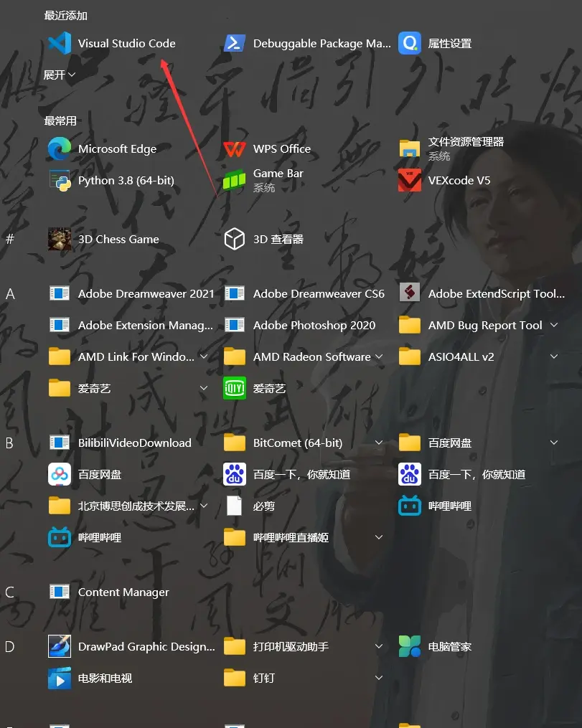Expand the 百度网盘 folder chevron
The height and width of the screenshot is (728, 582).
coord(554,443)
